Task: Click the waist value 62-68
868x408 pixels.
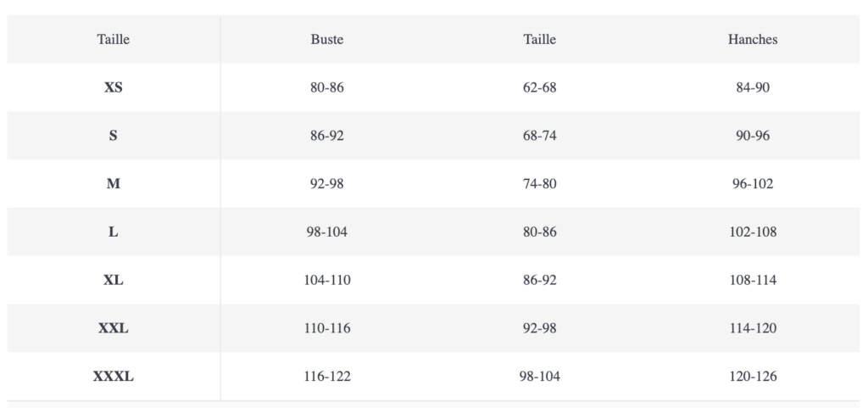Action: (x=540, y=87)
